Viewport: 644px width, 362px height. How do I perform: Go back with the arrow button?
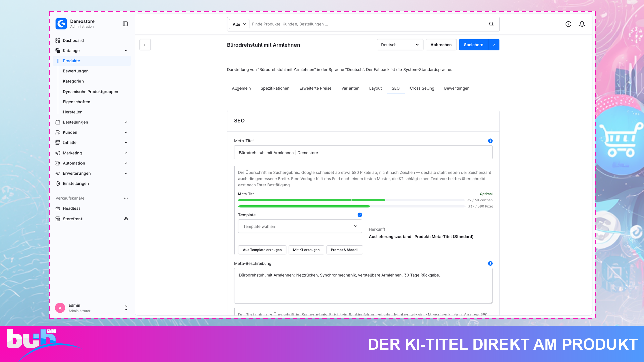[145, 45]
